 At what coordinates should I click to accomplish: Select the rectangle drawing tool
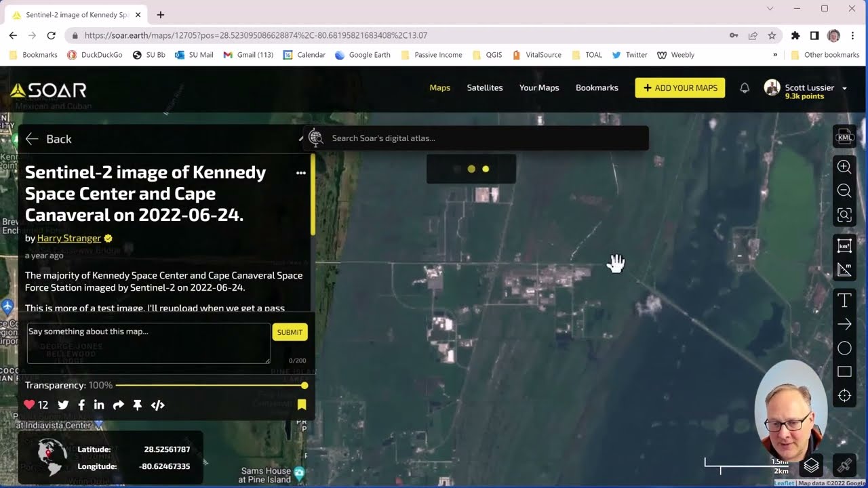[844, 371]
